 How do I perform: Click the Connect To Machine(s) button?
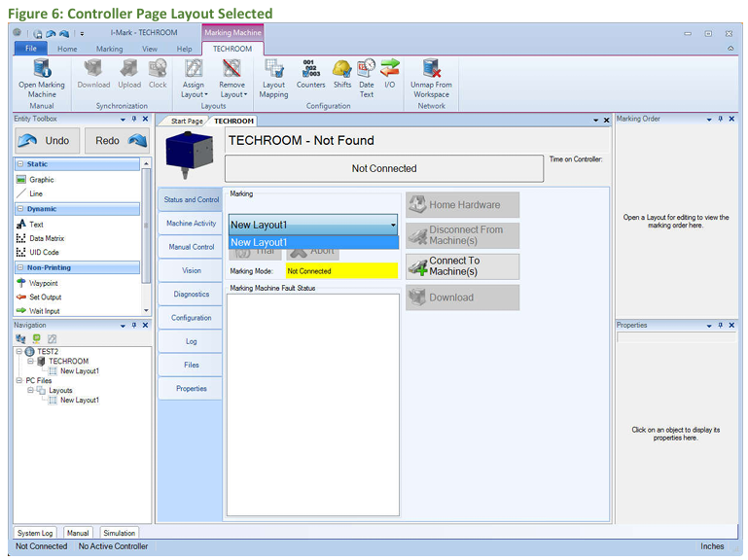pos(462,266)
